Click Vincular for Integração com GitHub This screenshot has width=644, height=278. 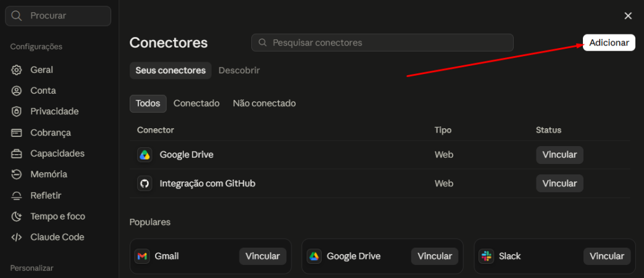559,183
